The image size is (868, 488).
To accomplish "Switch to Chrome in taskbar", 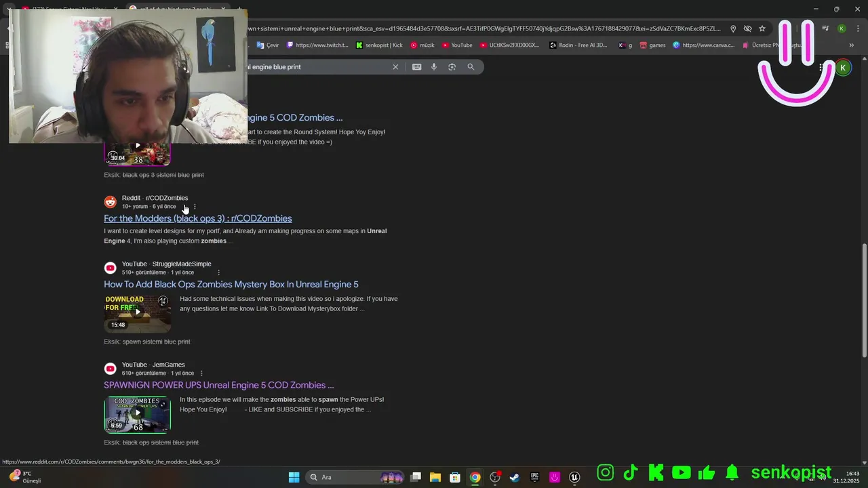I will [475, 477].
